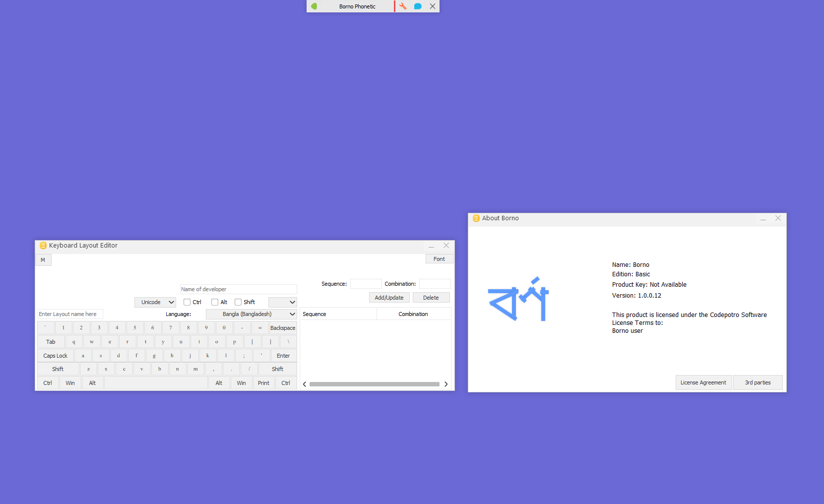Viewport: 824px width, 504px height.
Task: Open the empty dropdown beside Shift checkbox
Action: [283, 302]
